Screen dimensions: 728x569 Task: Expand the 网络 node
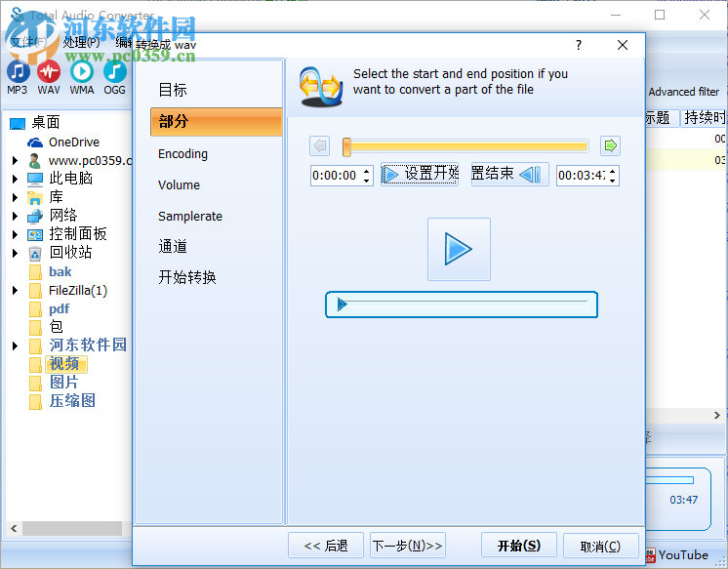(x=15, y=216)
